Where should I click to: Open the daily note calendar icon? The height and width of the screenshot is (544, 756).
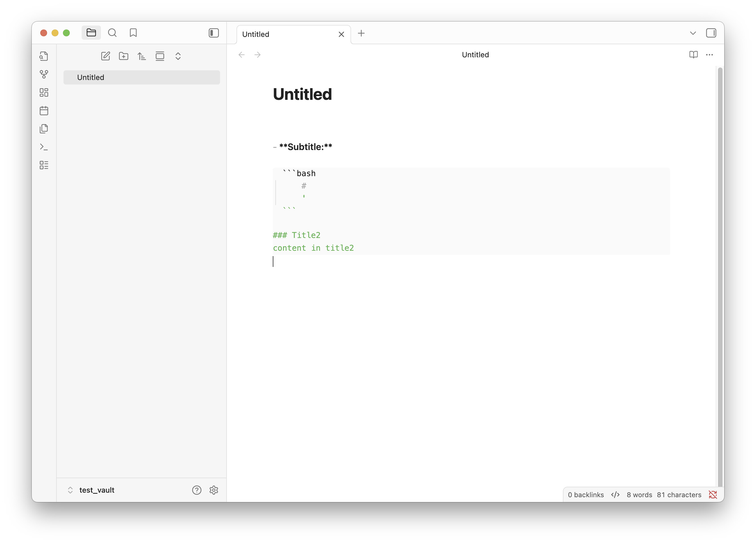tap(44, 111)
